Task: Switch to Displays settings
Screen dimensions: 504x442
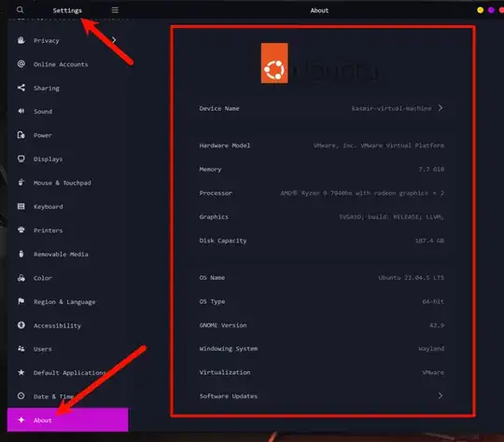Action: 67,159
